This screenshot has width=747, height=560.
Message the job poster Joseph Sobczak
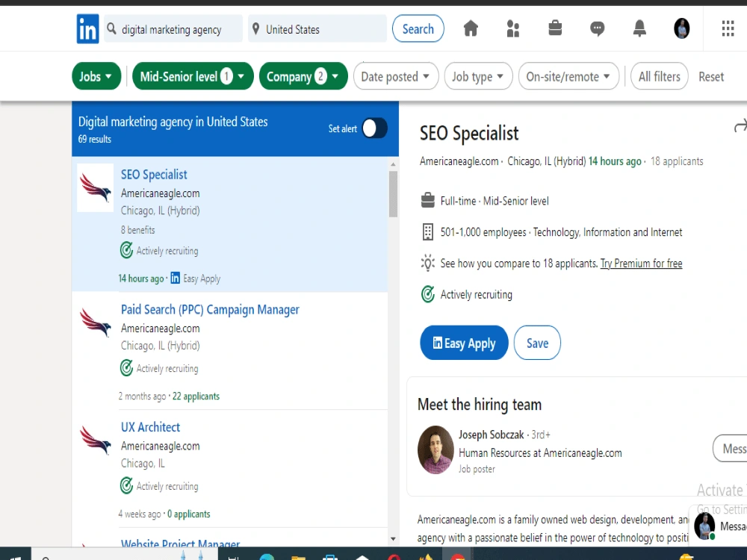coord(731,449)
